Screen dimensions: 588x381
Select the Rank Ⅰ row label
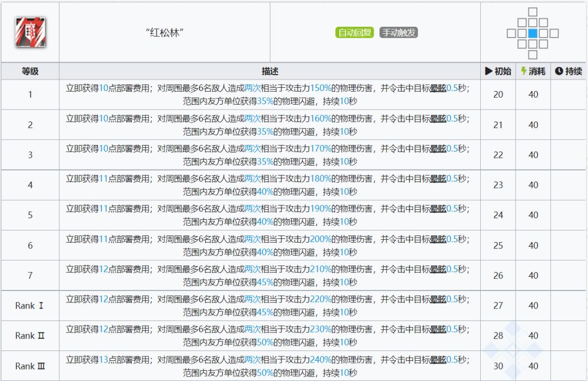[30, 306]
